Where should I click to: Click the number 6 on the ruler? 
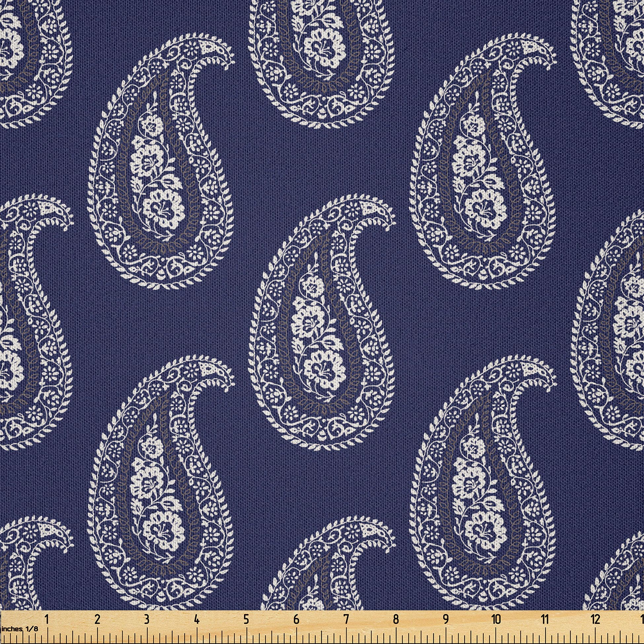[296, 619]
